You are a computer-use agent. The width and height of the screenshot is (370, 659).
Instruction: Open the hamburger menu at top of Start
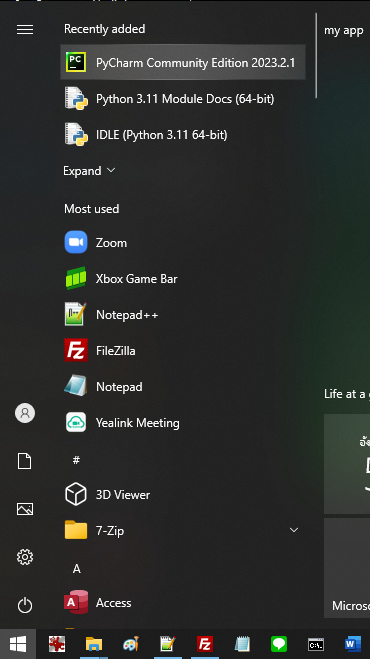(25, 29)
